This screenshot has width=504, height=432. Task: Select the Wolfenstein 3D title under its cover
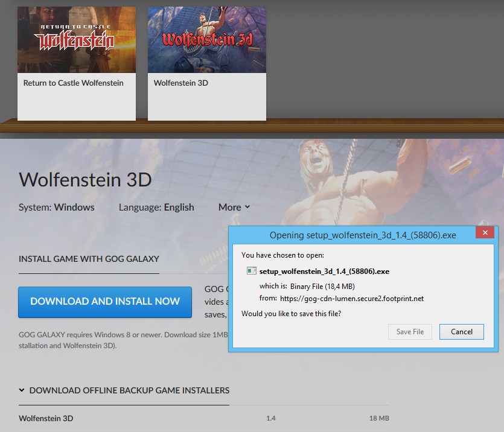pos(181,83)
